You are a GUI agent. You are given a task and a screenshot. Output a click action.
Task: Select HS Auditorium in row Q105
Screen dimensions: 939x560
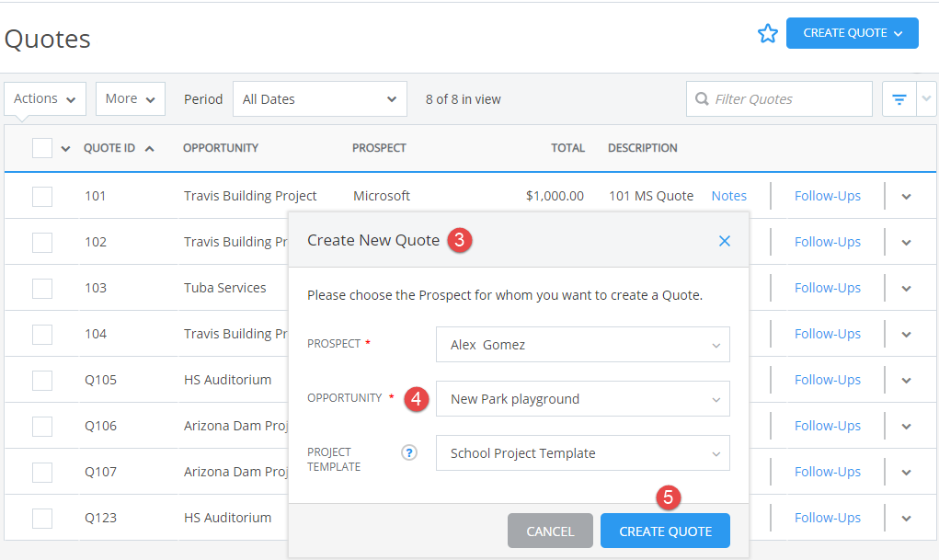(227, 380)
